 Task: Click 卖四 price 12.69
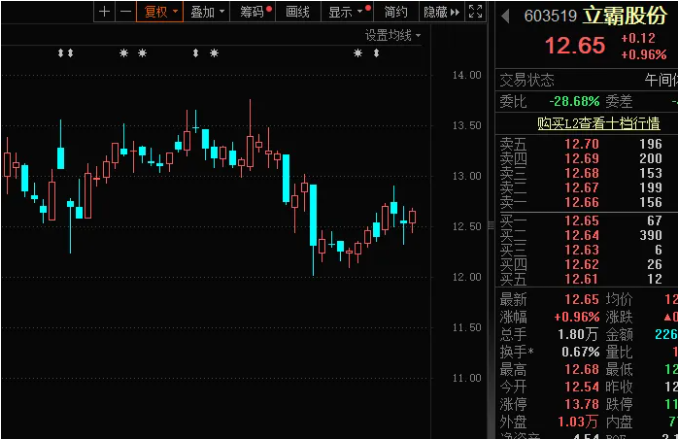point(582,158)
